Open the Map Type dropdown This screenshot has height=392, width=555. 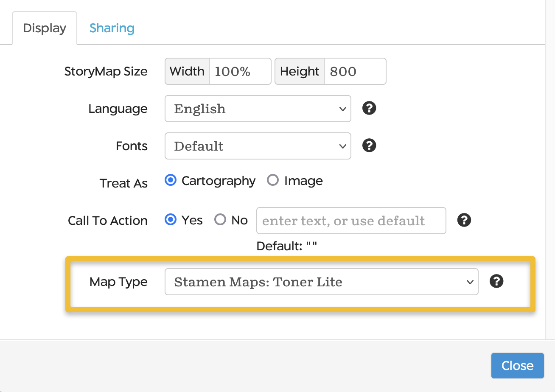(x=321, y=282)
